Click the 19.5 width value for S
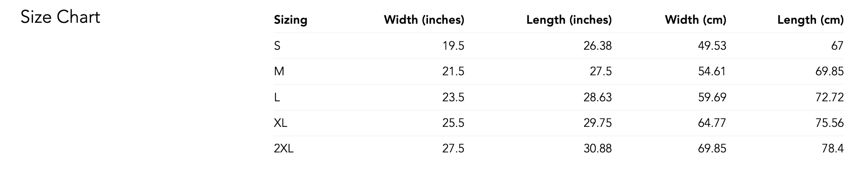 coord(453,46)
